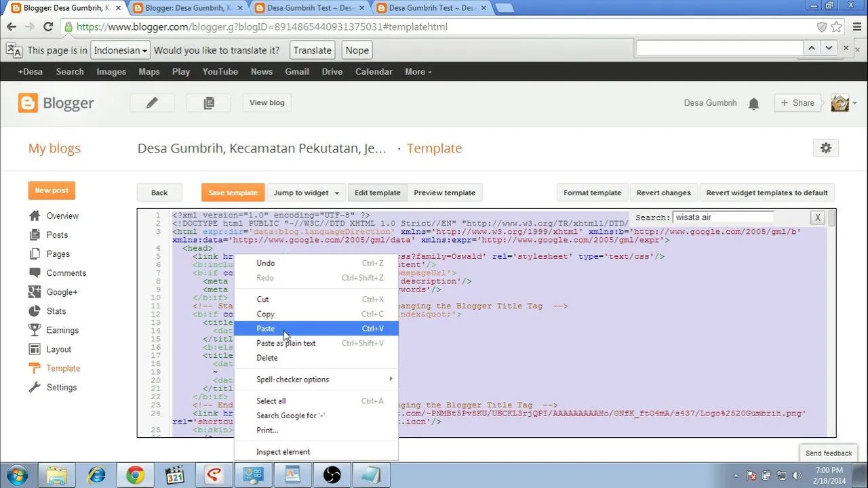The image size is (868, 488).
Task: Reload the page with refresh icon
Action: (47, 27)
